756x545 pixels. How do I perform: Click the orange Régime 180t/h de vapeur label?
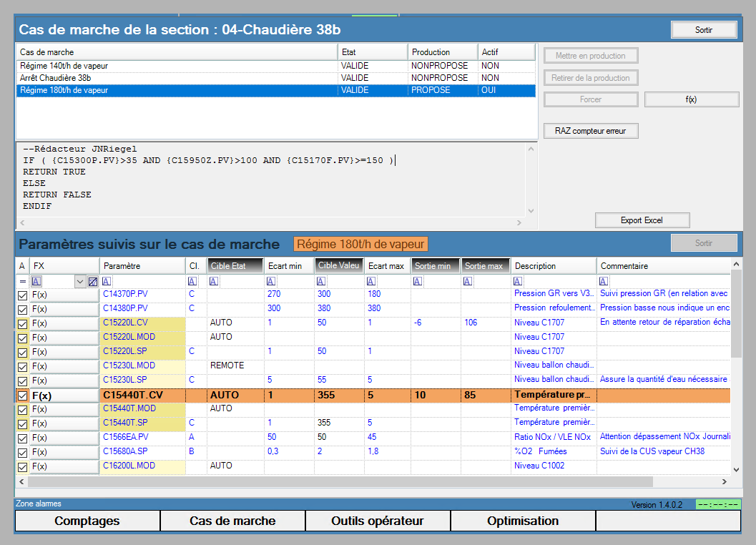click(360, 244)
